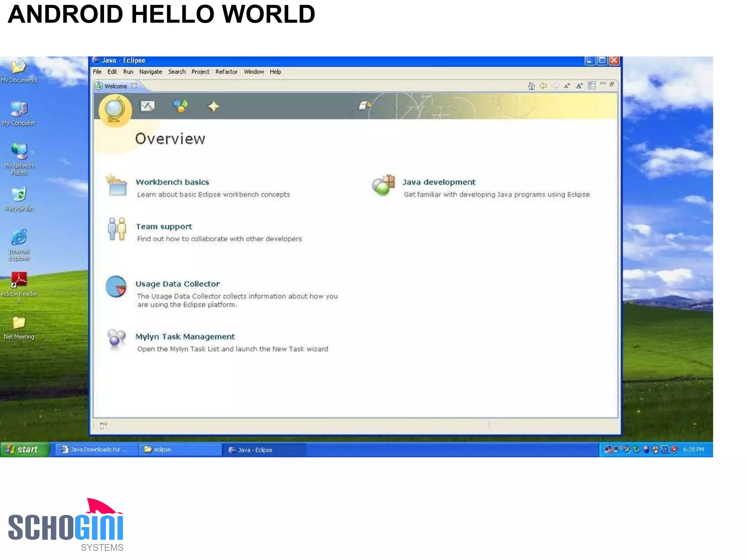
Task: Open the Project menu
Action: point(200,72)
